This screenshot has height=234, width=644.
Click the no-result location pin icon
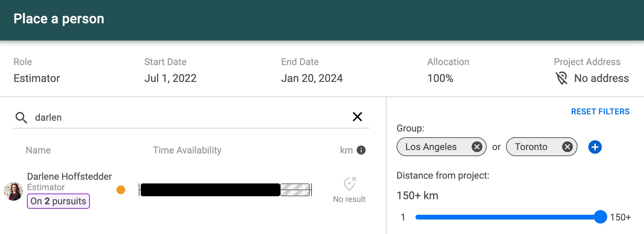(x=349, y=184)
